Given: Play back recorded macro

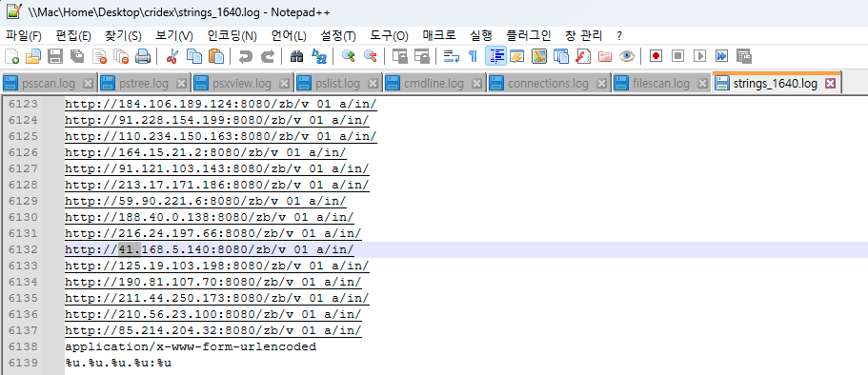Looking at the screenshot, I should click(x=699, y=56).
